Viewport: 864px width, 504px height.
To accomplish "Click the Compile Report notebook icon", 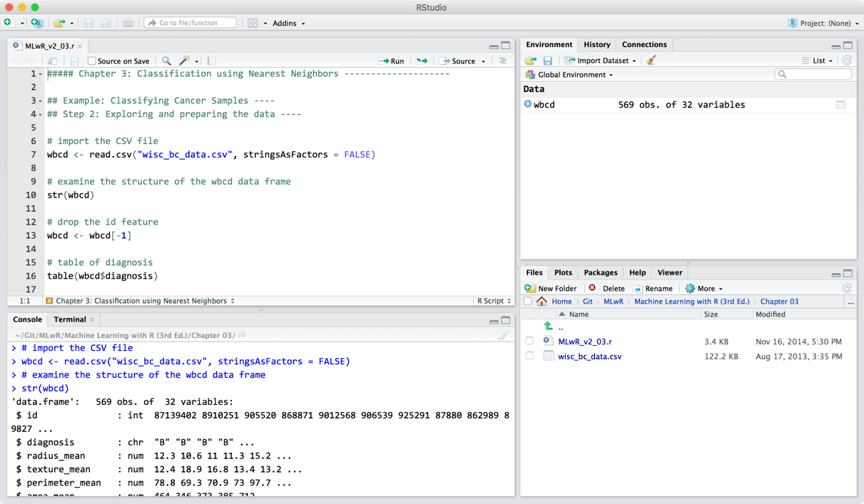I will pyautogui.click(x=212, y=61).
